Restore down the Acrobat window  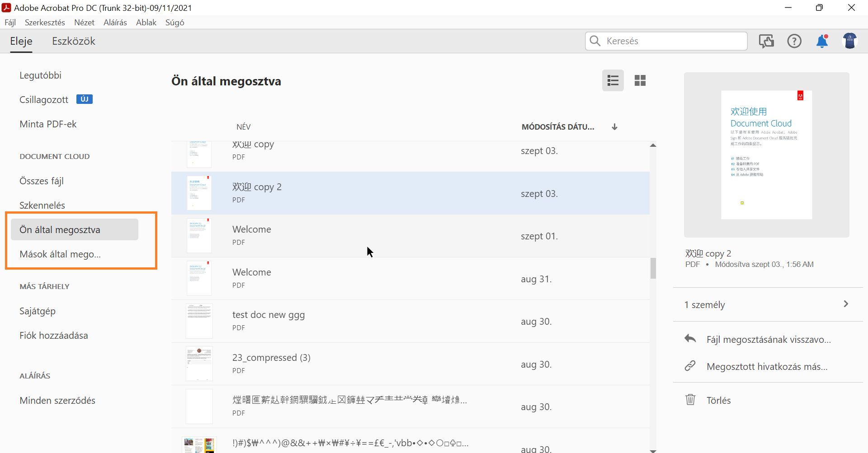click(819, 8)
